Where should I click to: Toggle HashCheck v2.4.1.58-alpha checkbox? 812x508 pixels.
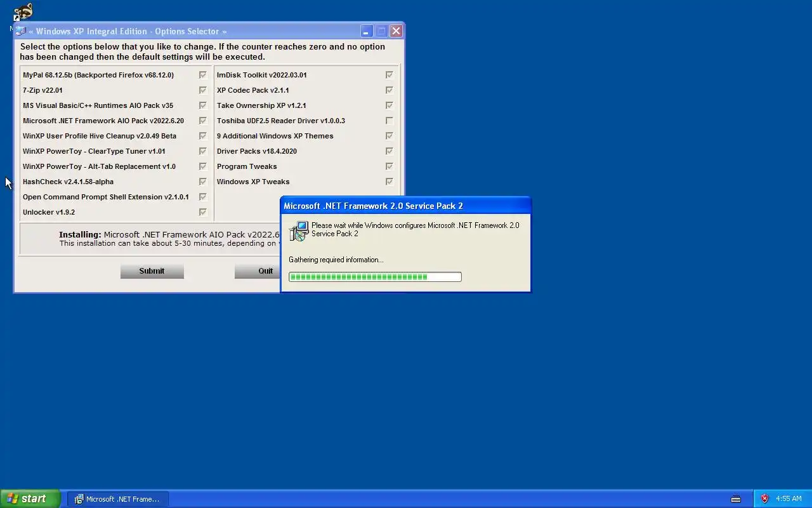[203, 182]
